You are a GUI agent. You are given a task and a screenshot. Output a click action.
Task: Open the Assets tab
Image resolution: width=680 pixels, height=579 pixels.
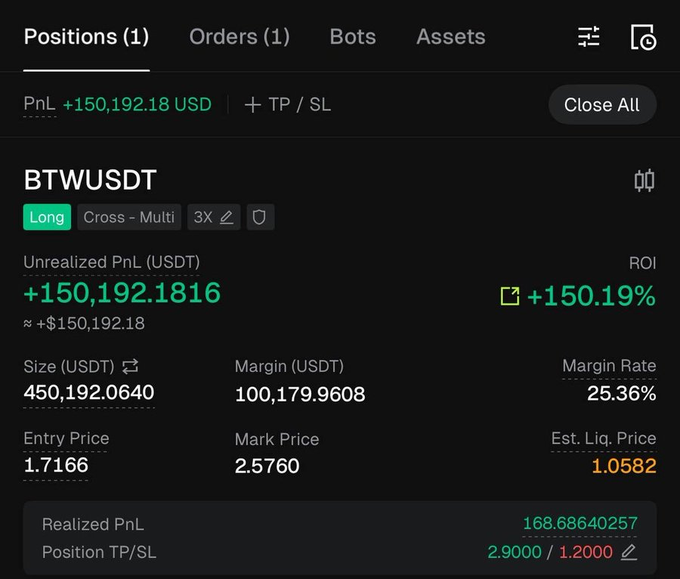(451, 37)
